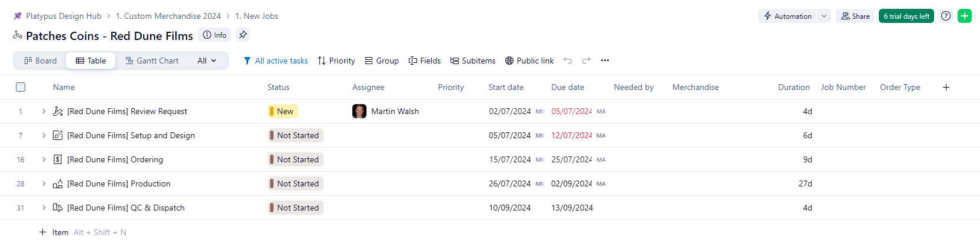The width and height of the screenshot is (980, 247).
Task: Open the Automation dropdown arrow
Action: [824, 16]
